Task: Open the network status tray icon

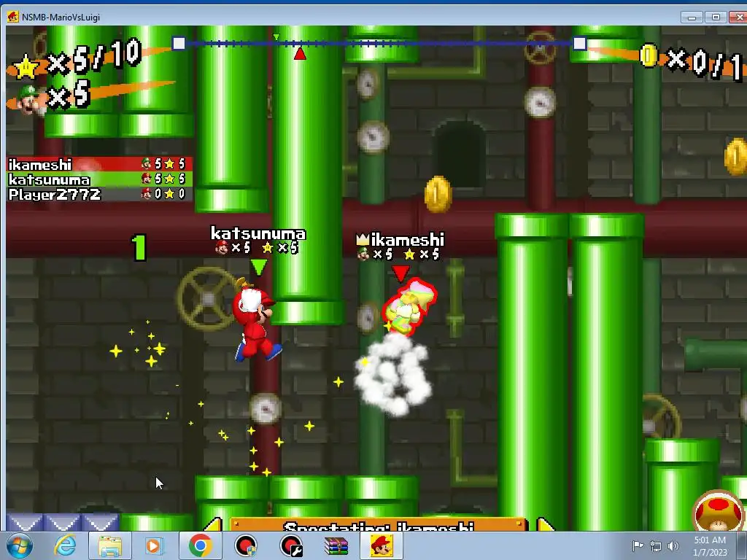Action: (x=656, y=546)
